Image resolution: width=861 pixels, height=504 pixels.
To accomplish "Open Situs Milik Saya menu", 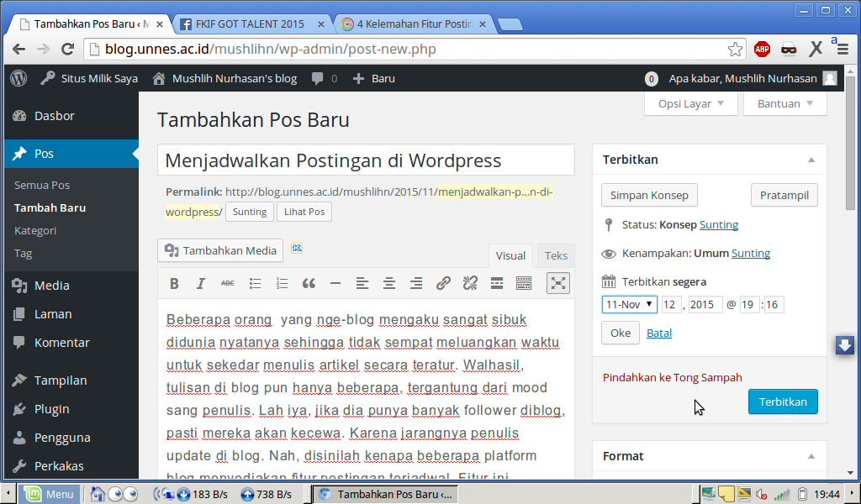I will 89,78.
